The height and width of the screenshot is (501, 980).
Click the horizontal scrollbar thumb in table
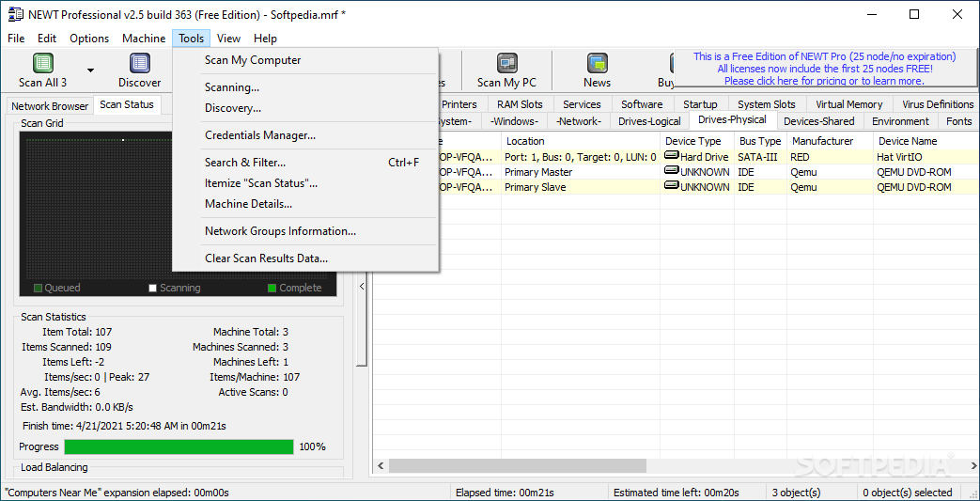pos(518,466)
